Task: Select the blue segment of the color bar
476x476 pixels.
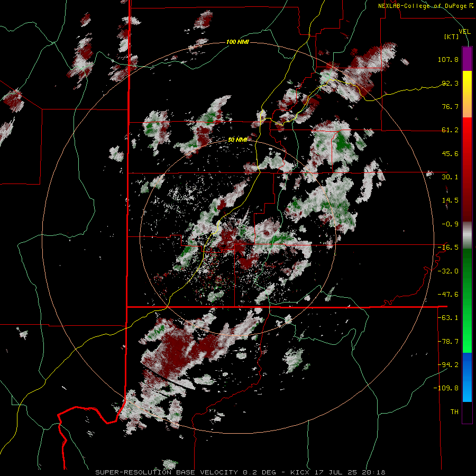Action: coord(467,377)
